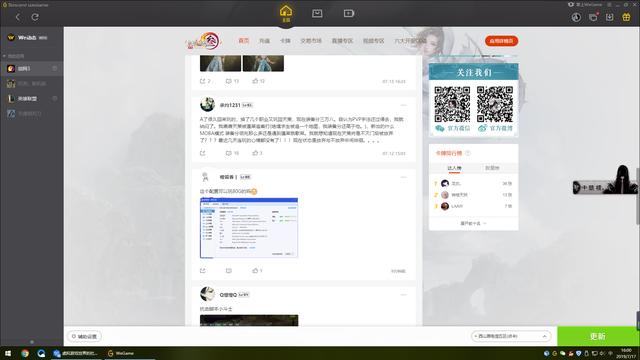Select the second game in the sidebar list

[31, 84]
